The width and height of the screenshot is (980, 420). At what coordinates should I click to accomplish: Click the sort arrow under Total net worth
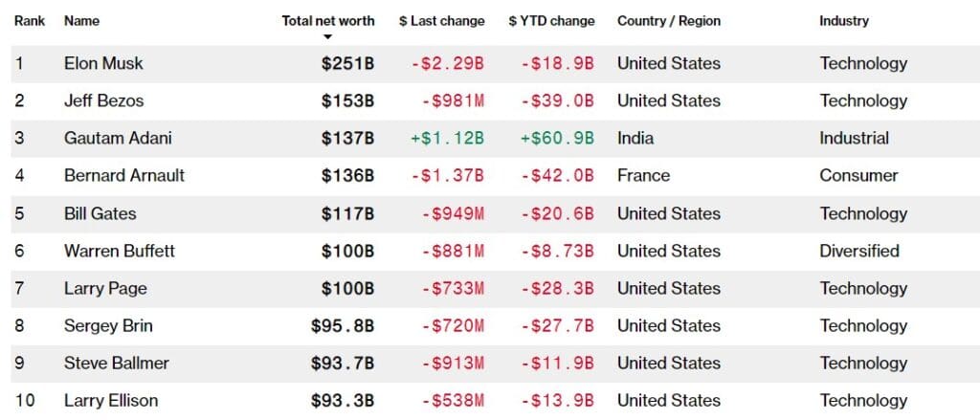tap(327, 37)
